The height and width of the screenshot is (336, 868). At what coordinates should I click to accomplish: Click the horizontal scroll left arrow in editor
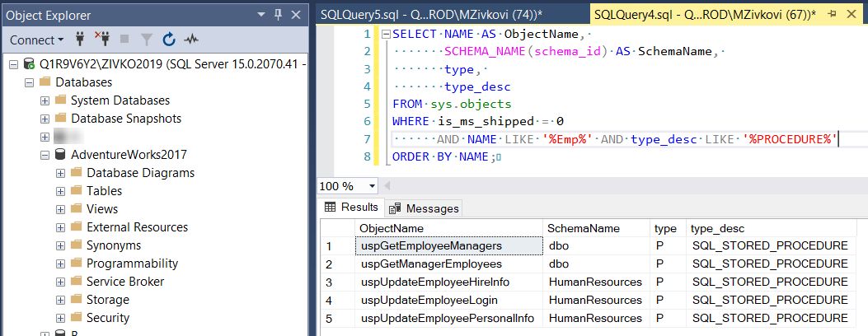pyautogui.click(x=387, y=186)
